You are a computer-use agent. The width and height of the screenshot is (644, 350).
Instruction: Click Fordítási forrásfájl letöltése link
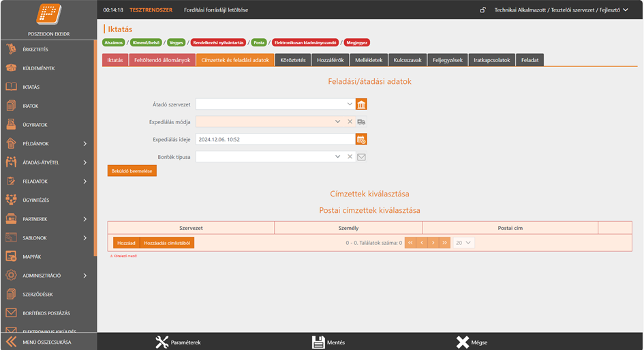tap(216, 10)
